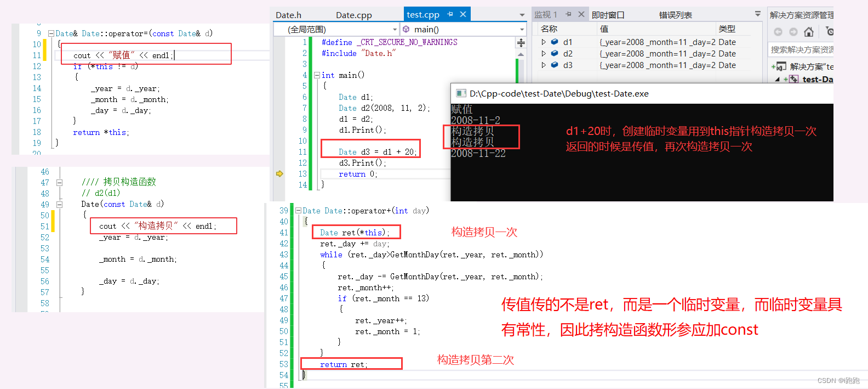Viewport: 868px width, 389px height.
Task: Open the 全局范围 scope dropdown
Action: click(x=336, y=29)
